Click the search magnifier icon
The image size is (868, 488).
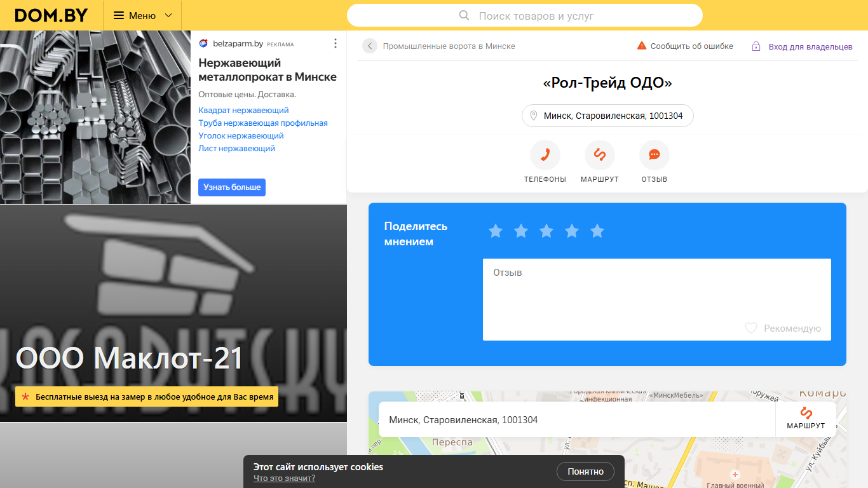click(464, 15)
